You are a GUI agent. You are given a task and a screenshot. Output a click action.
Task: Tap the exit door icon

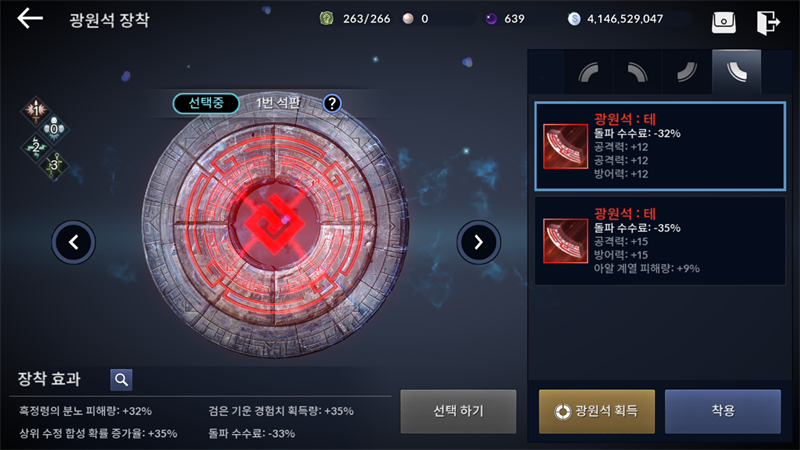click(768, 22)
